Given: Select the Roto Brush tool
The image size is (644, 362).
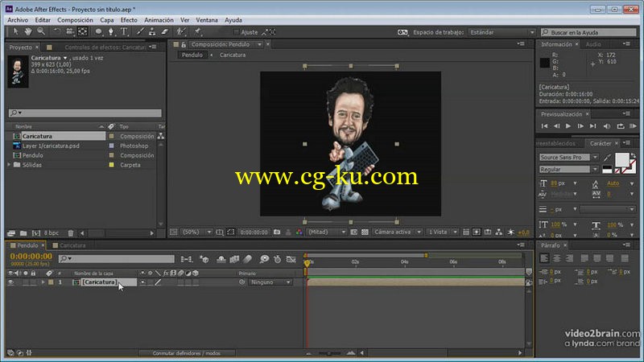Looking at the screenshot, I should [180, 31].
